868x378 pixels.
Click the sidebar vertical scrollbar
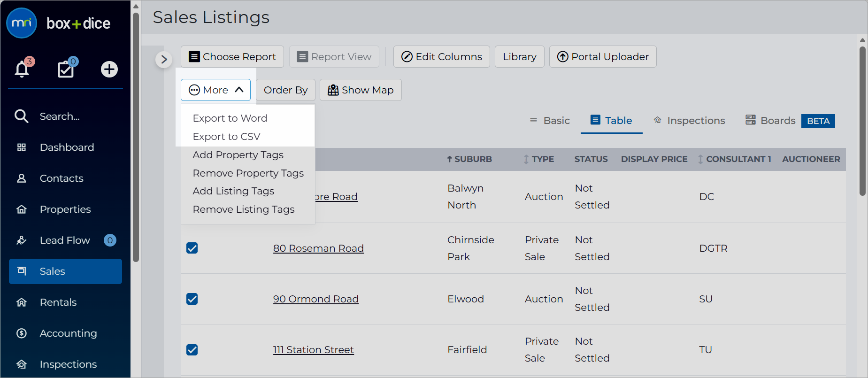click(136, 136)
